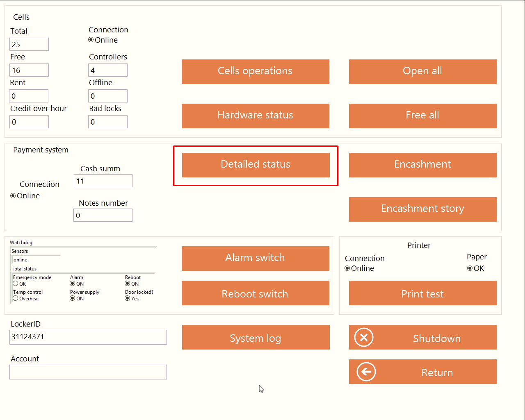Toggle the Alarm switch button
The height and width of the screenshot is (420, 525).
255,258
